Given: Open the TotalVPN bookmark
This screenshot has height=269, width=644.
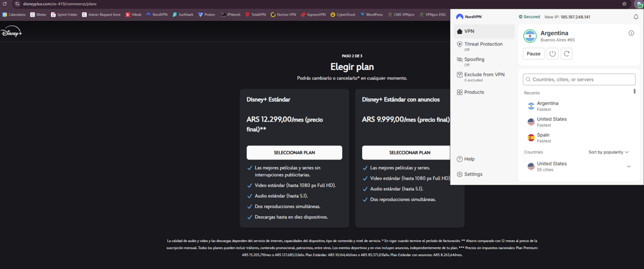Looking at the screenshot, I should (x=255, y=14).
